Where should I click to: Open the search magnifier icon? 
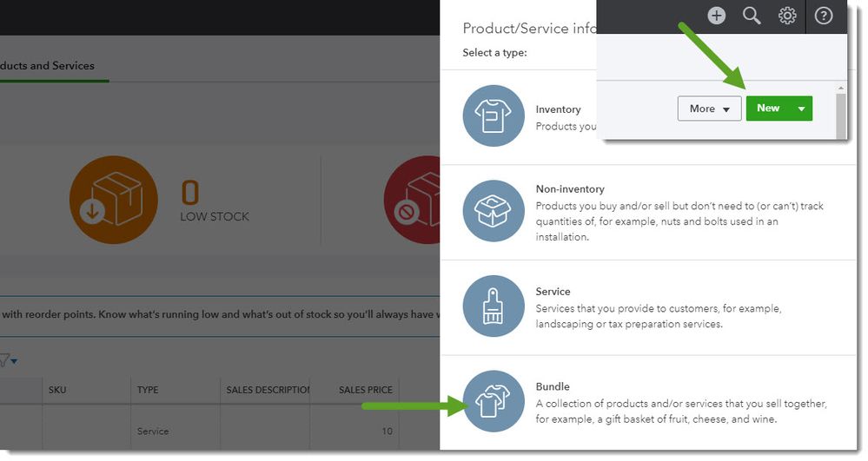[752, 16]
